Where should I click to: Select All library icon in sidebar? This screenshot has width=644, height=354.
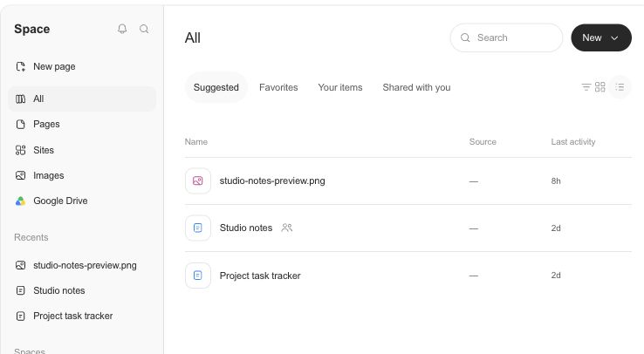click(x=21, y=99)
